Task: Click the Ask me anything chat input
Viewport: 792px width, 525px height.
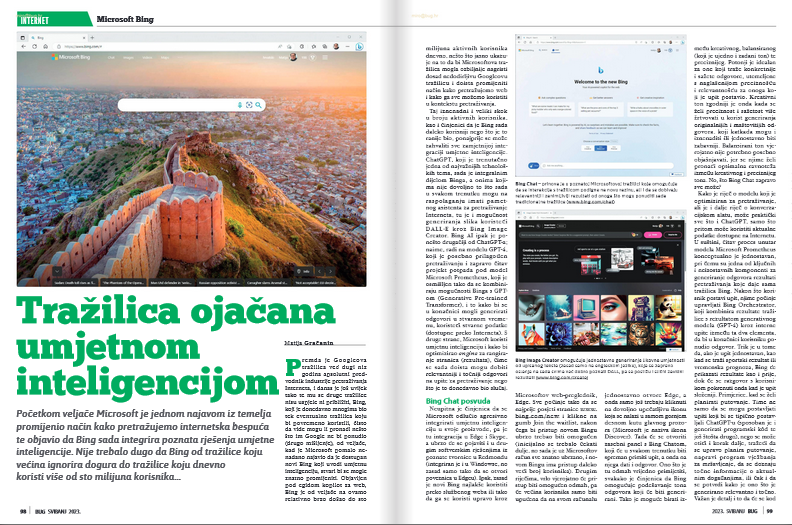Action: 607,166
